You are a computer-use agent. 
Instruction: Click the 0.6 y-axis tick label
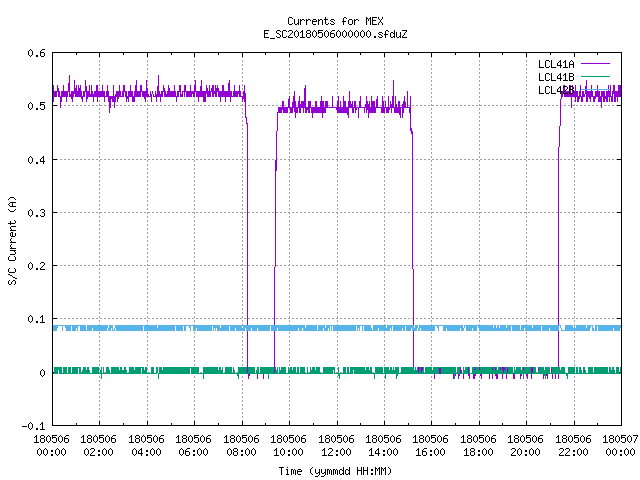coord(36,53)
